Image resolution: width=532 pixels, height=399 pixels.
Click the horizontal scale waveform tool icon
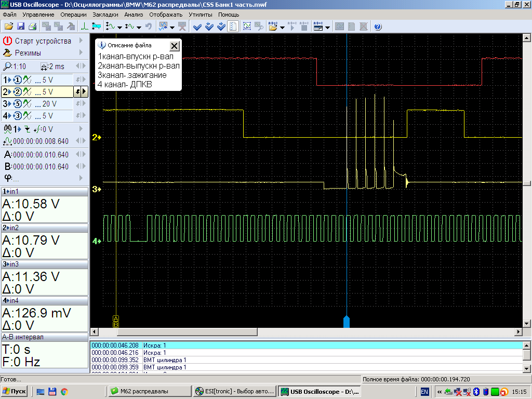pyautogui.click(x=130, y=26)
